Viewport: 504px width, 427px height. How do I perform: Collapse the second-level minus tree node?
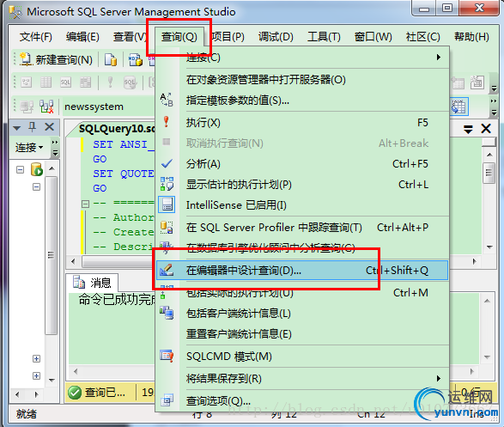click(x=37, y=186)
